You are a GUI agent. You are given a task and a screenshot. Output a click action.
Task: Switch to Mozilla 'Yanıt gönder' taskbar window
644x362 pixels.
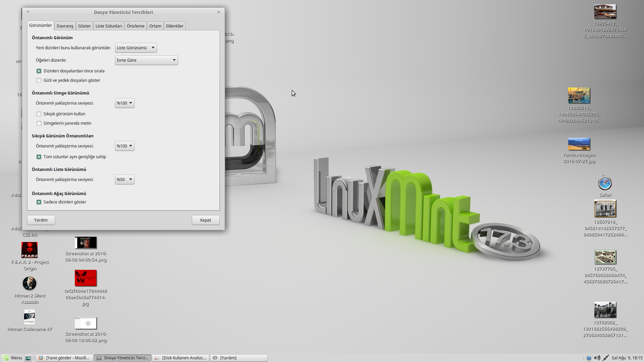pyautogui.click(x=64, y=358)
